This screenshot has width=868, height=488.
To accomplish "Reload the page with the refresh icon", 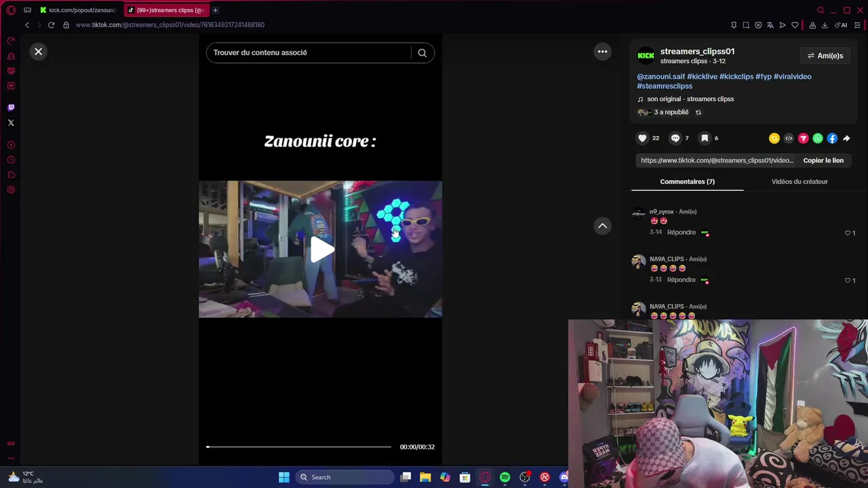I will tap(51, 25).
